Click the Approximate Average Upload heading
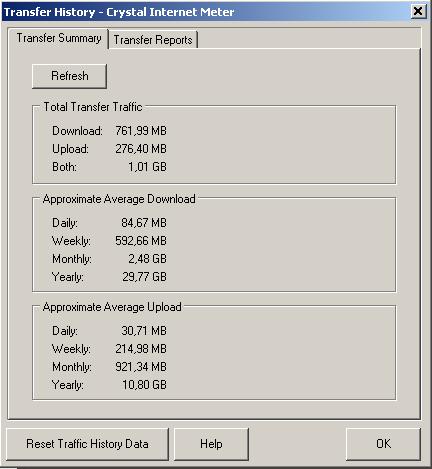Viewport: 432px width, 469px height. tap(112, 307)
